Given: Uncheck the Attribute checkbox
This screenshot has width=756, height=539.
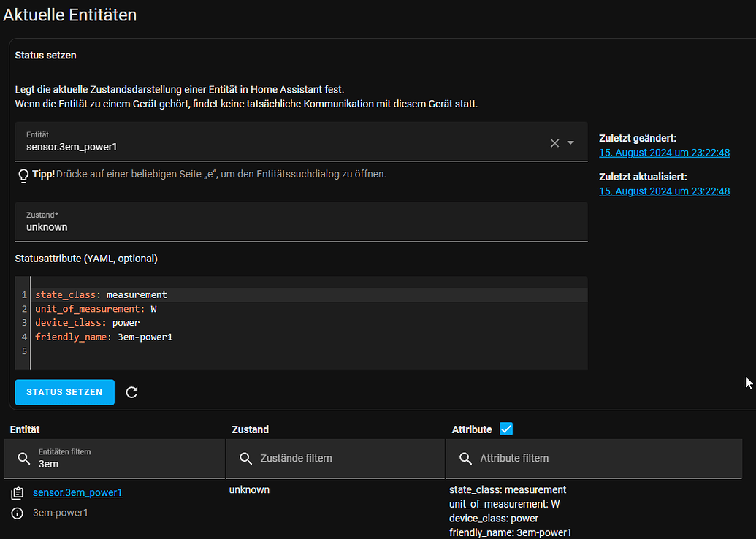Looking at the screenshot, I should tap(505, 429).
